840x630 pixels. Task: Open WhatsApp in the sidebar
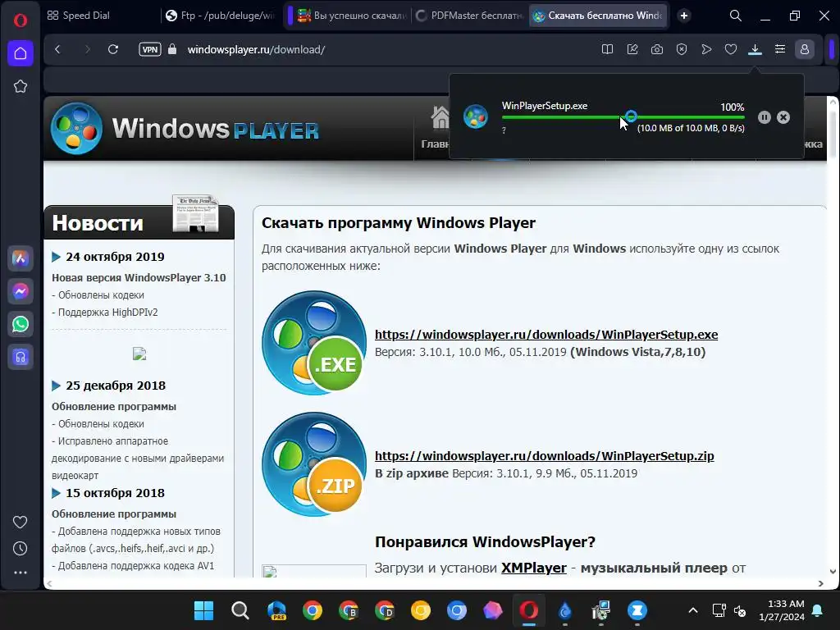21,324
